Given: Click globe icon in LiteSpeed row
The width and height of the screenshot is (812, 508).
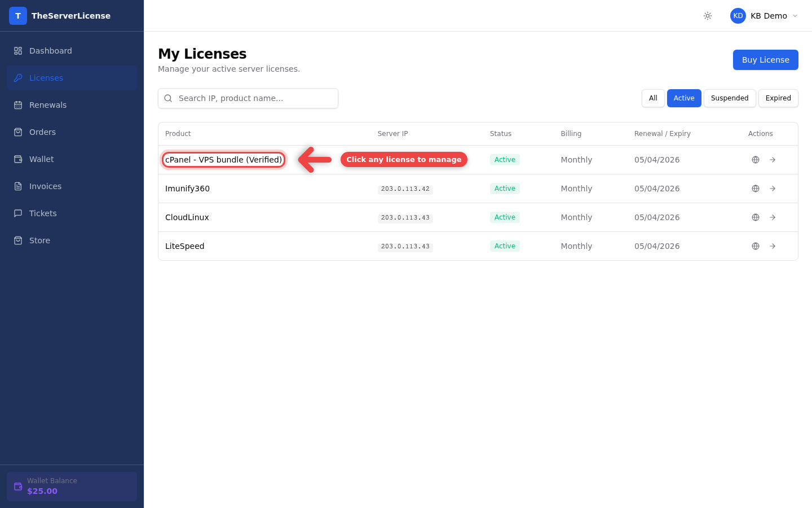Looking at the screenshot, I should (756, 246).
